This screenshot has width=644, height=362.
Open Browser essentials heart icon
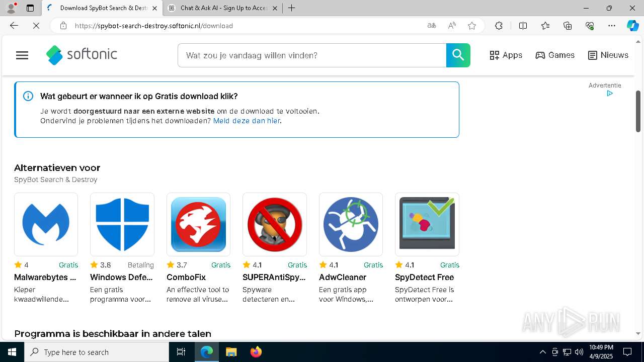590,26
